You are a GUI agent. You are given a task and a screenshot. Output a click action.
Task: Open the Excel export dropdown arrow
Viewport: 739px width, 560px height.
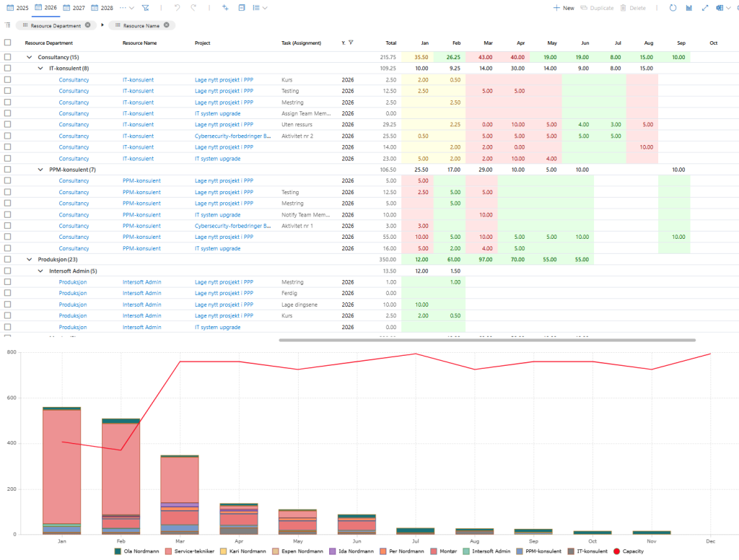coord(730,8)
